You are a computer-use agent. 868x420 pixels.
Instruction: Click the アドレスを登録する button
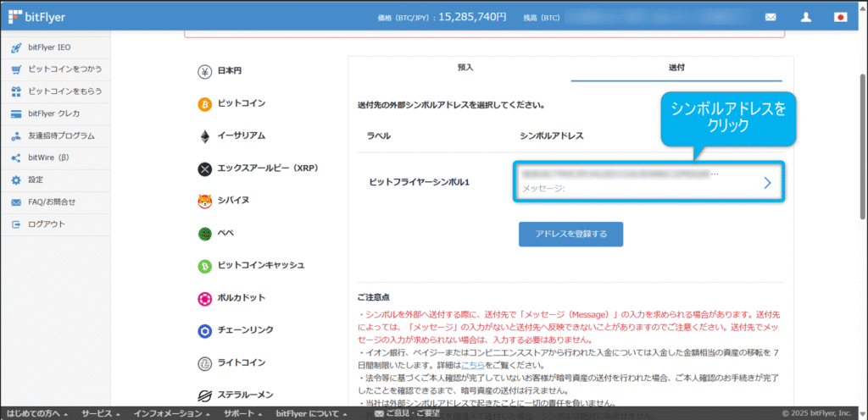tap(570, 235)
